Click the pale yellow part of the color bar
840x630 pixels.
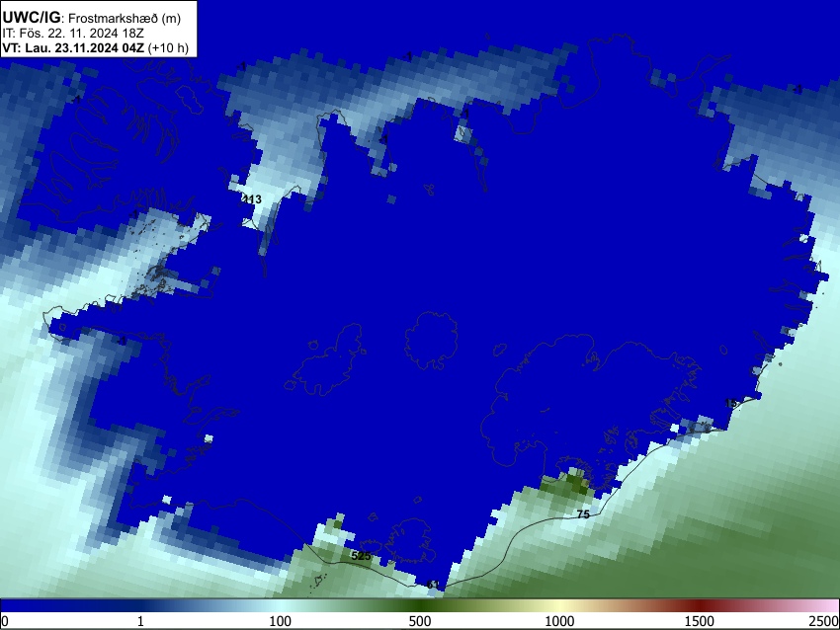[x=559, y=605]
